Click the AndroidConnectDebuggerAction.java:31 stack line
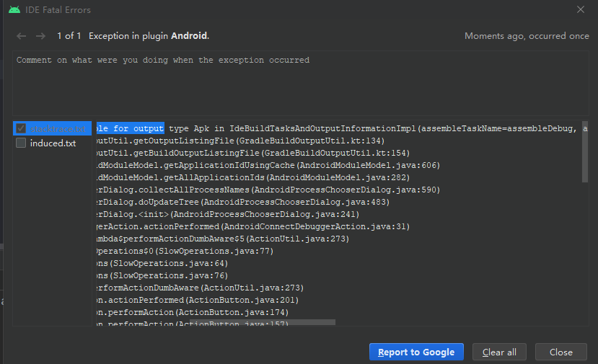This screenshot has width=598, height=364. pyautogui.click(x=251, y=226)
